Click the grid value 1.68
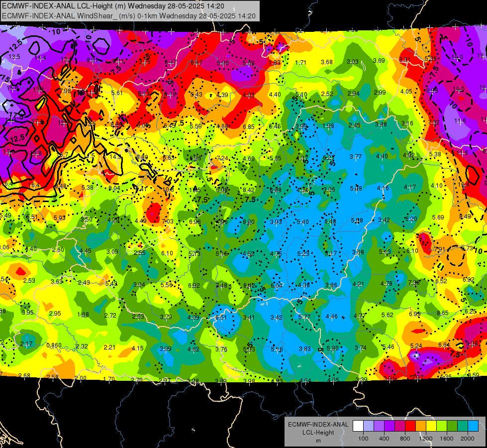The width and height of the screenshot is (487, 448). (x=83, y=314)
